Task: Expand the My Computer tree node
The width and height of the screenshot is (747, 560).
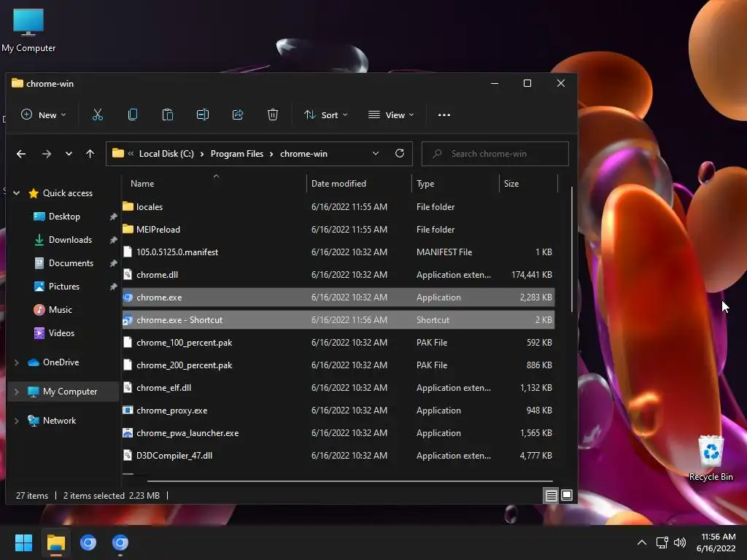Action: coord(17,392)
